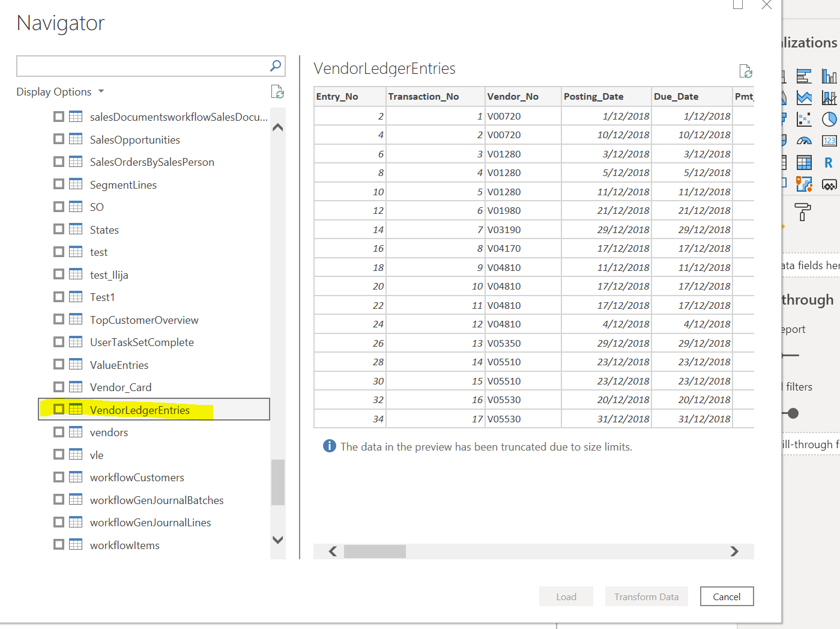Image resolution: width=840 pixels, height=629 pixels.
Task: Enable the workflowCustomers checkbox
Action: (x=58, y=477)
